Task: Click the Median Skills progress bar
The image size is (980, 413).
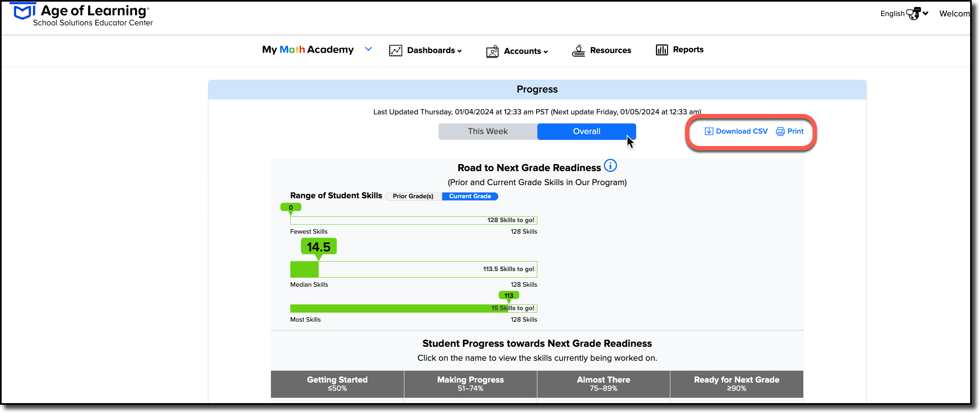Action: (414, 269)
